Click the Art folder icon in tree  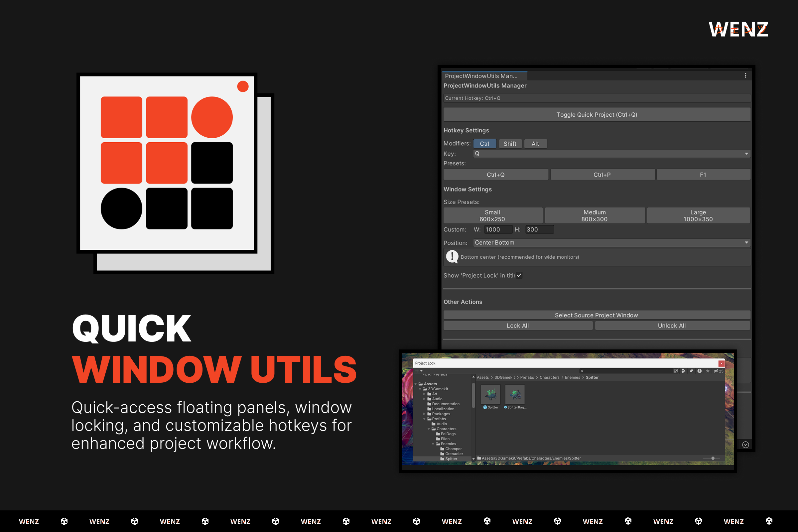point(429,394)
